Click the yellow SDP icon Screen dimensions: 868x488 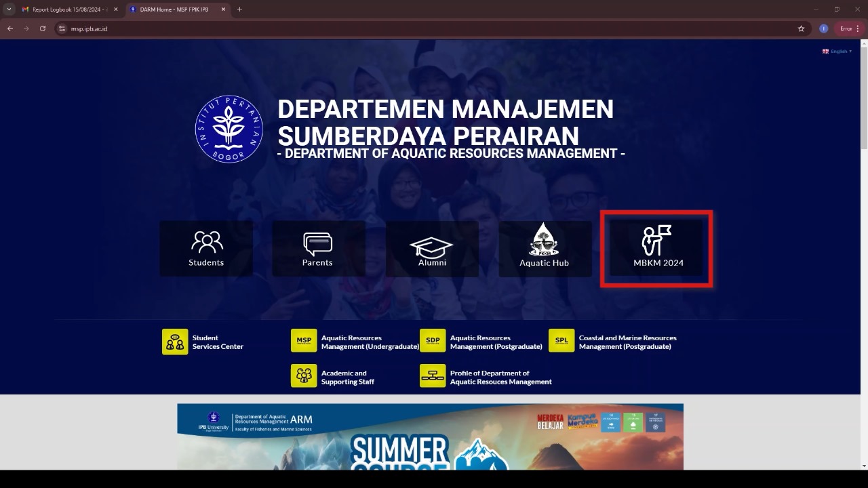[x=433, y=340]
